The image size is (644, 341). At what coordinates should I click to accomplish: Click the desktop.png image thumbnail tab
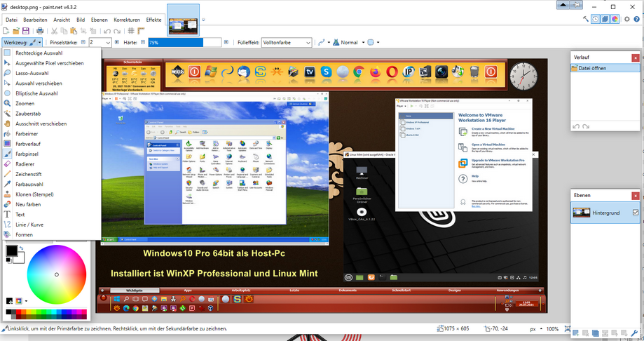[x=183, y=19]
